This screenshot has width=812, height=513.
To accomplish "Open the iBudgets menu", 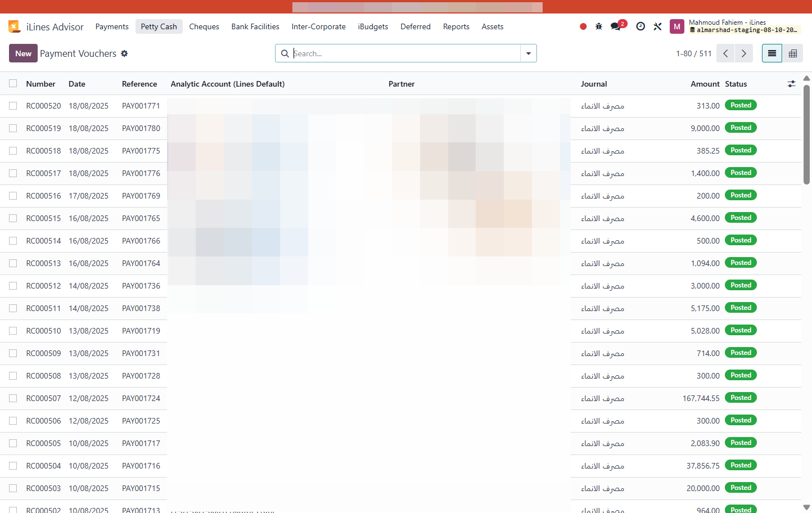I will point(373,26).
